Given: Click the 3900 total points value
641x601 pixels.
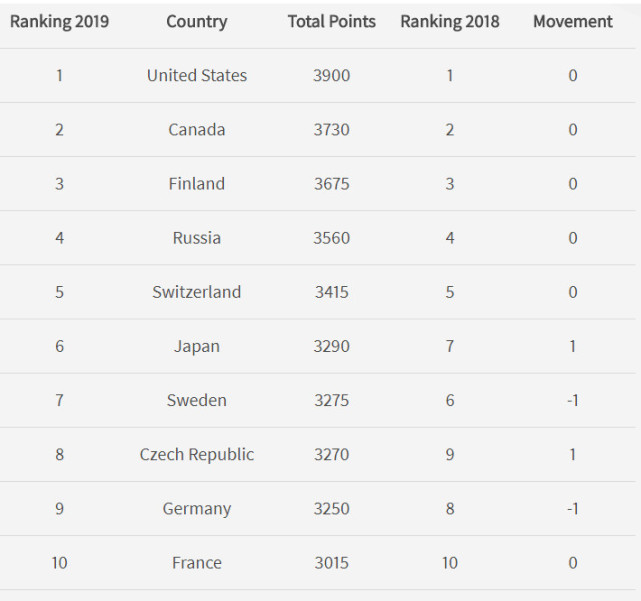Looking at the screenshot, I should coord(332,75).
